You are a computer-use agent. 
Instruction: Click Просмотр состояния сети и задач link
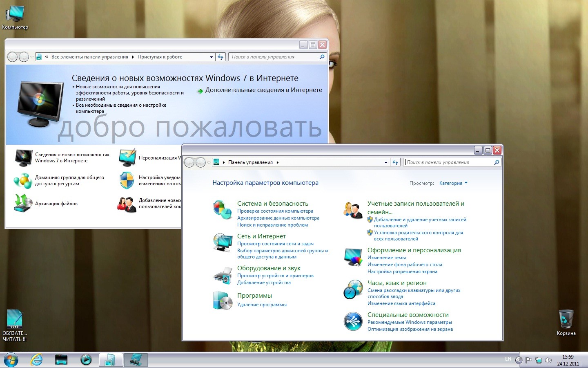point(275,244)
